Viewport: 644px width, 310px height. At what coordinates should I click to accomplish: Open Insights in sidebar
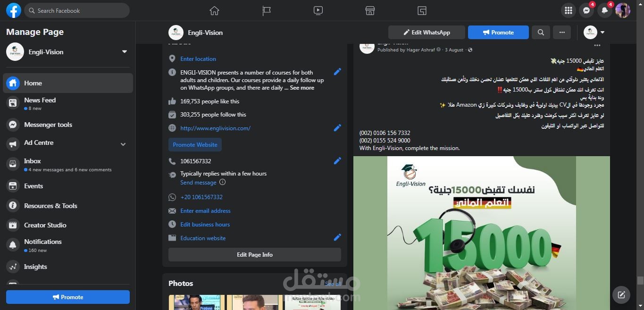68,267
